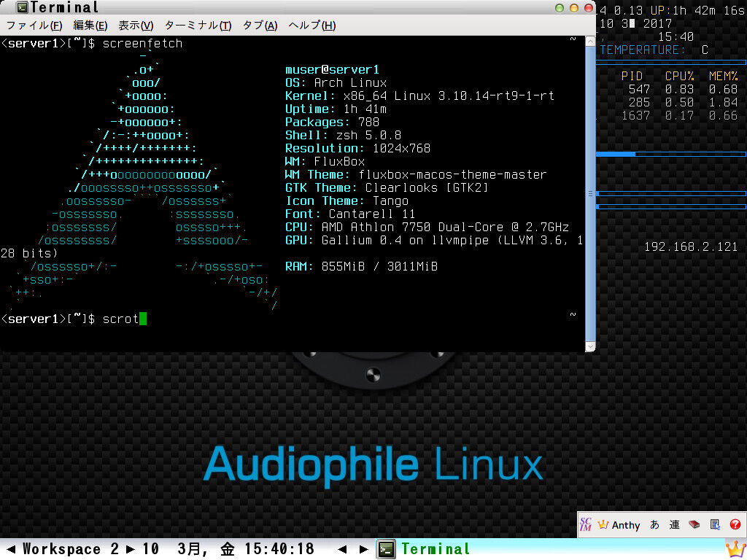Click the terminal vertical scrollbar thumb
Image resolution: width=747 pixels, height=560 pixels.
(590, 194)
